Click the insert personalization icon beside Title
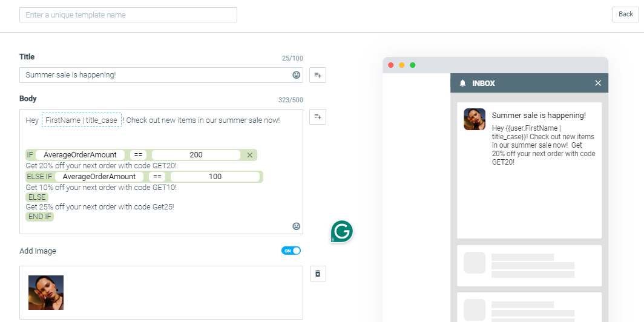Image resolution: width=644 pixels, height=322 pixels. [x=318, y=75]
